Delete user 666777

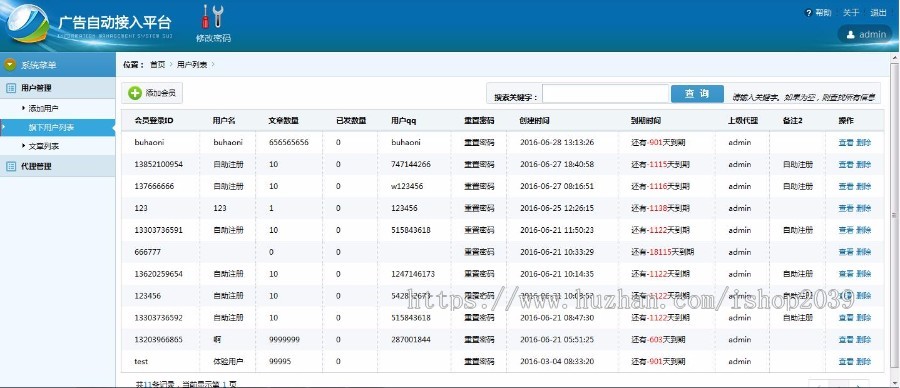coord(863,252)
